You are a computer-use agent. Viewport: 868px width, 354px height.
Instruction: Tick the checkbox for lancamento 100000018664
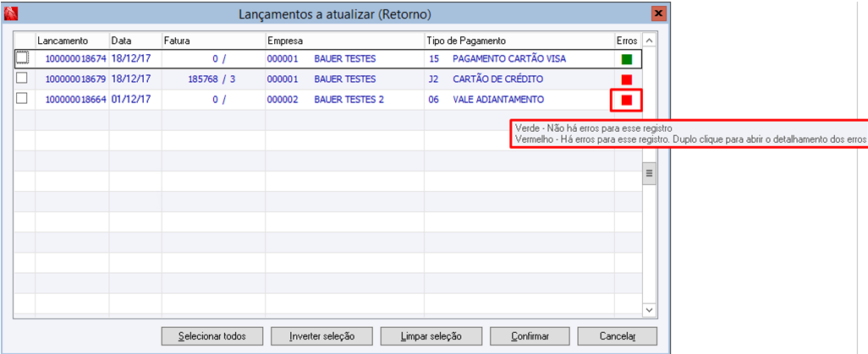(x=22, y=99)
